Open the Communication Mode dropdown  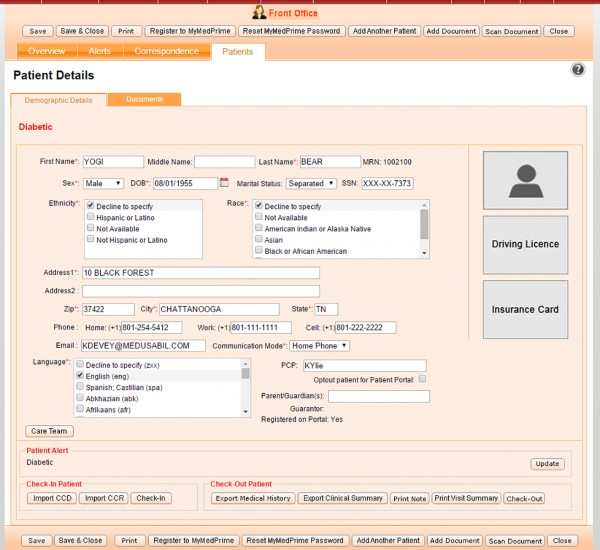click(x=320, y=346)
